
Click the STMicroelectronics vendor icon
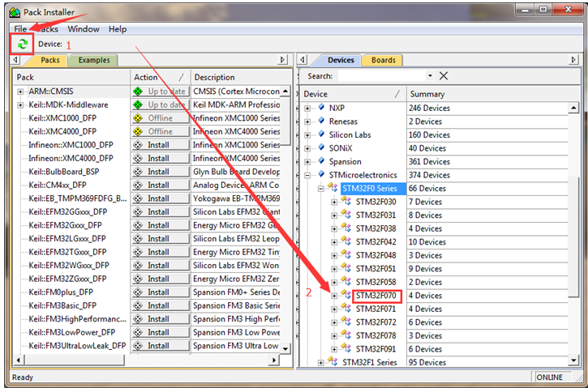point(321,174)
